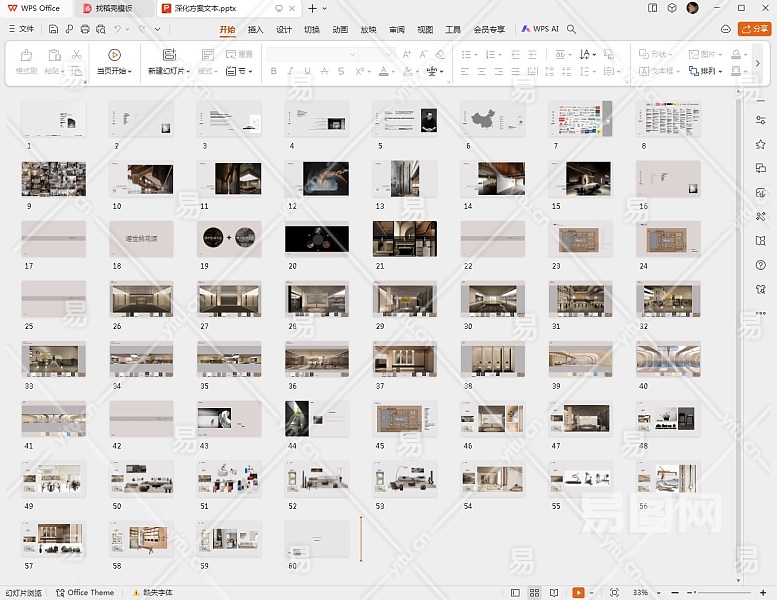Open the help icon in right sidebar
The image size is (777, 600).
click(x=761, y=265)
